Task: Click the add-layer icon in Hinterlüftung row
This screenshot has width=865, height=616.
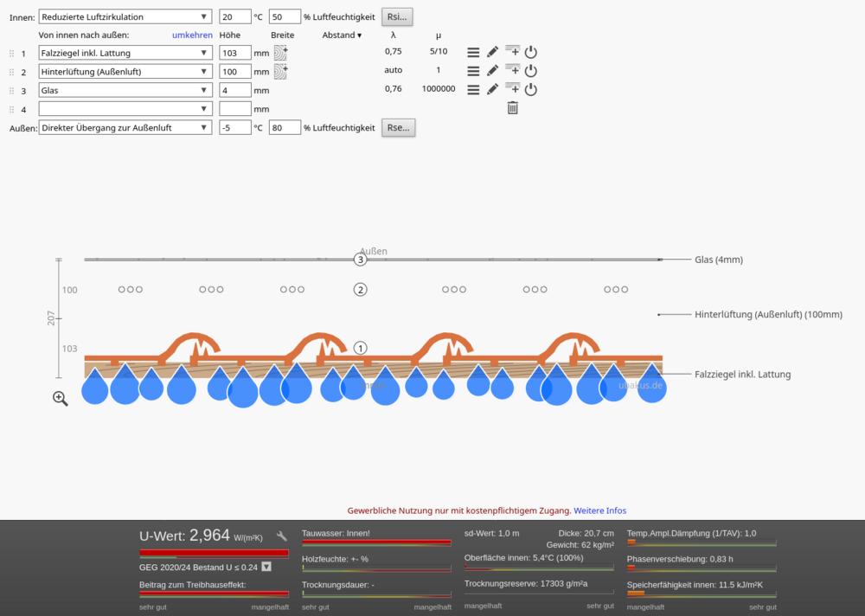Action: coord(512,70)
